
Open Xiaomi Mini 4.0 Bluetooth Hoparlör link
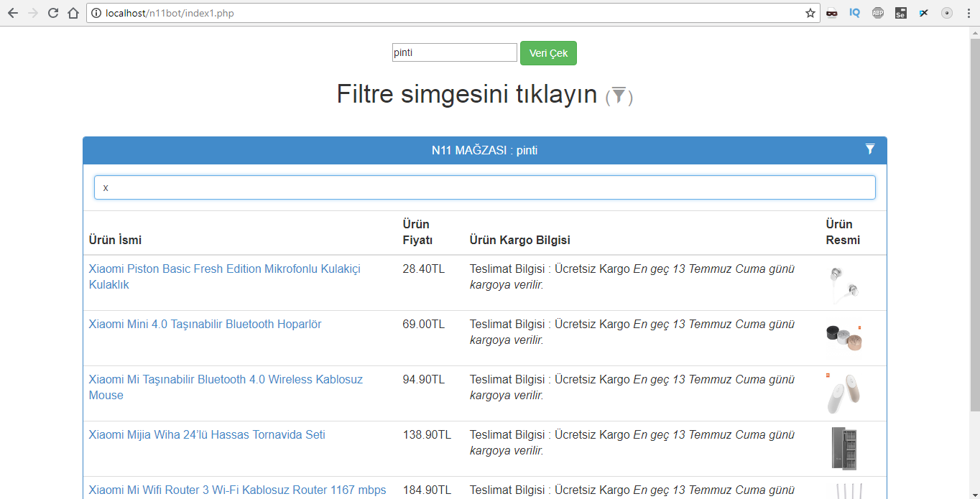click(205, 324)
